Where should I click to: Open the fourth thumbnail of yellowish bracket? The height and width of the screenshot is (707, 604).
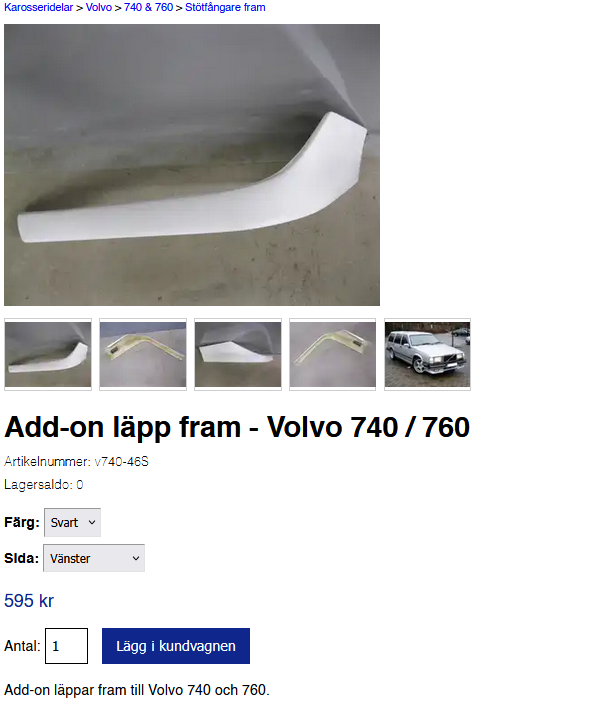333,354
